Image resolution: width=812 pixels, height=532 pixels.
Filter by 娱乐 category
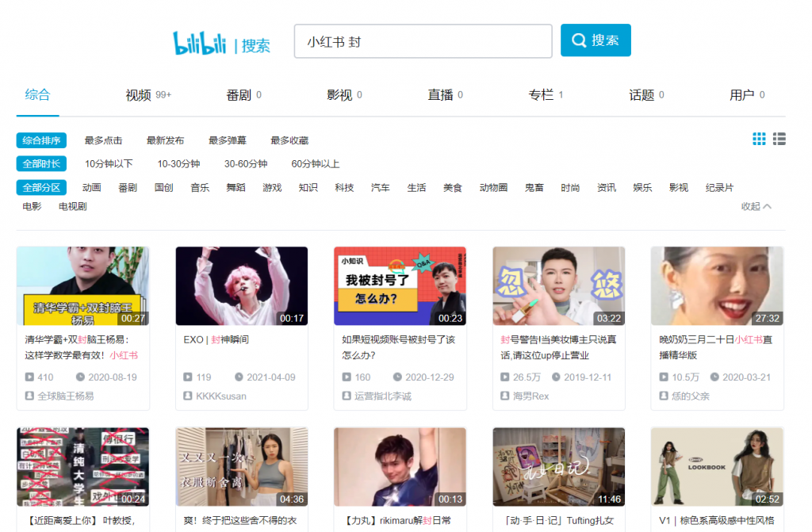point(642,188)
